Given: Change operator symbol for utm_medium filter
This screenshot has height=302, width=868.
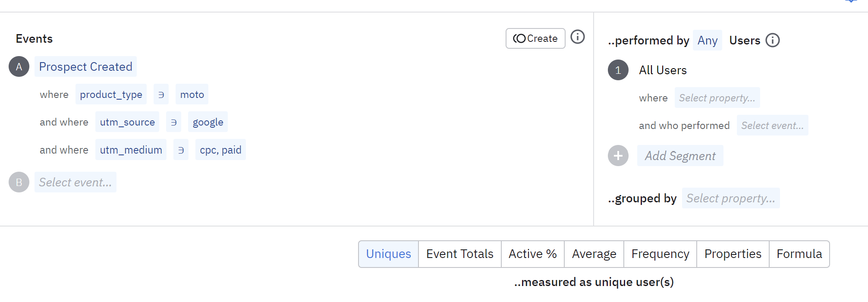Looking at the screenshot, I should click(181, 150).
